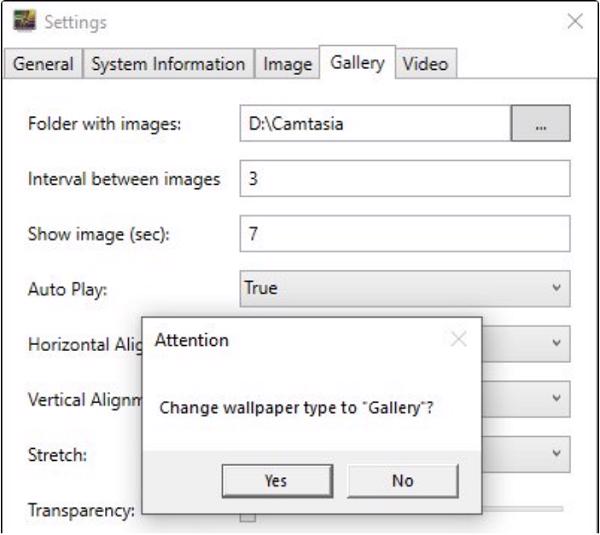The height and width of the screenshot is (535, 600).
Task: Expand the Stretch dropdown arrow
Action: 556,453
